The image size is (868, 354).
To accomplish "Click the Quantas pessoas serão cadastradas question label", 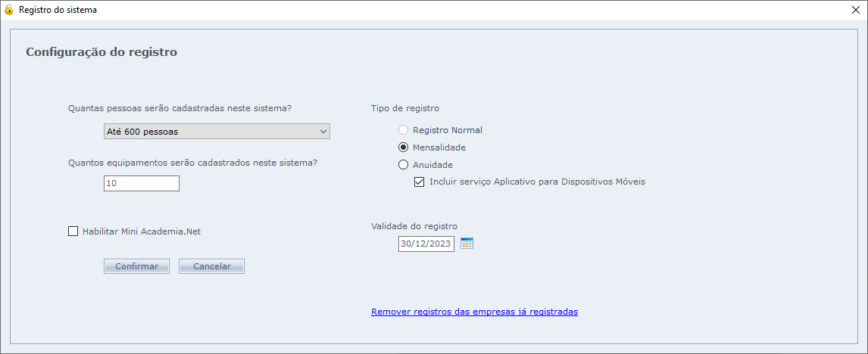I will click(x=180, y=108).
